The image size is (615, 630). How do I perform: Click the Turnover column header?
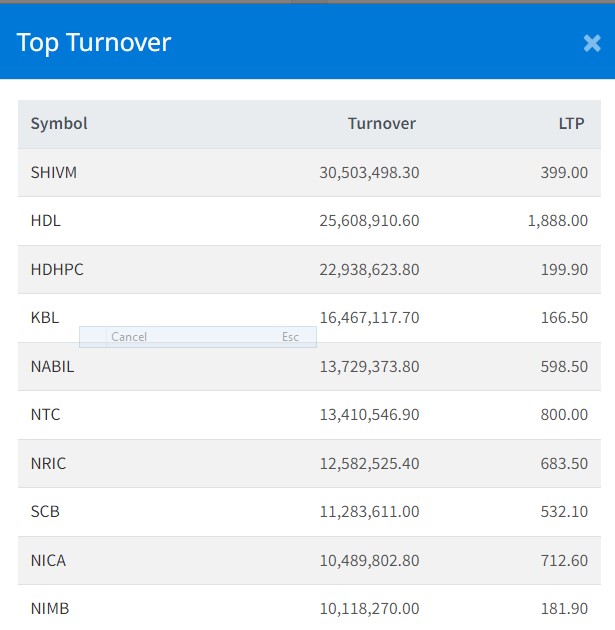[381, 124]
